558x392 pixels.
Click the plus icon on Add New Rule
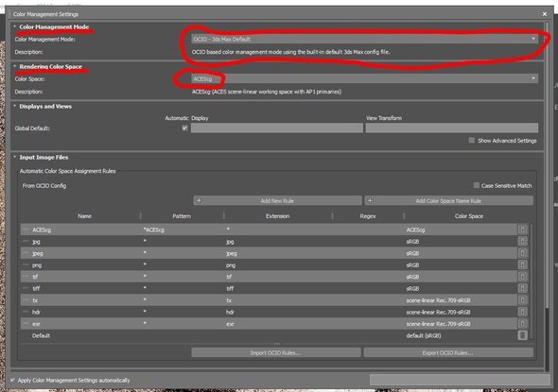(x=199, y=201)
